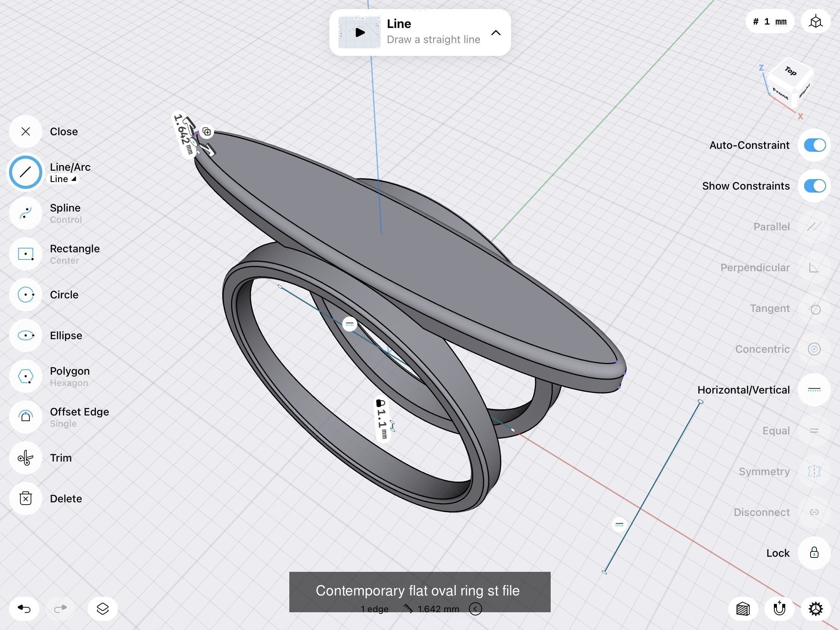The image size is (840, 630).
Task: Choose the Offset Edge tool
Action: point(25,417)
